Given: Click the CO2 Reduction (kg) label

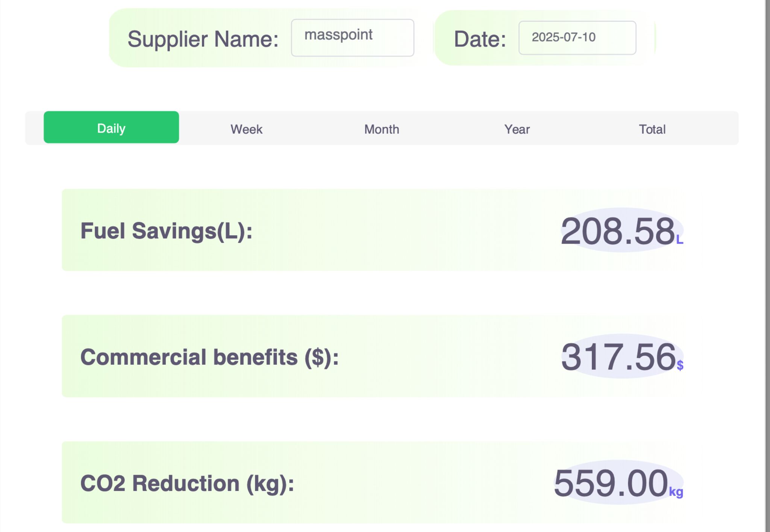Looking at the screenshot, I should tap(188, 484).
